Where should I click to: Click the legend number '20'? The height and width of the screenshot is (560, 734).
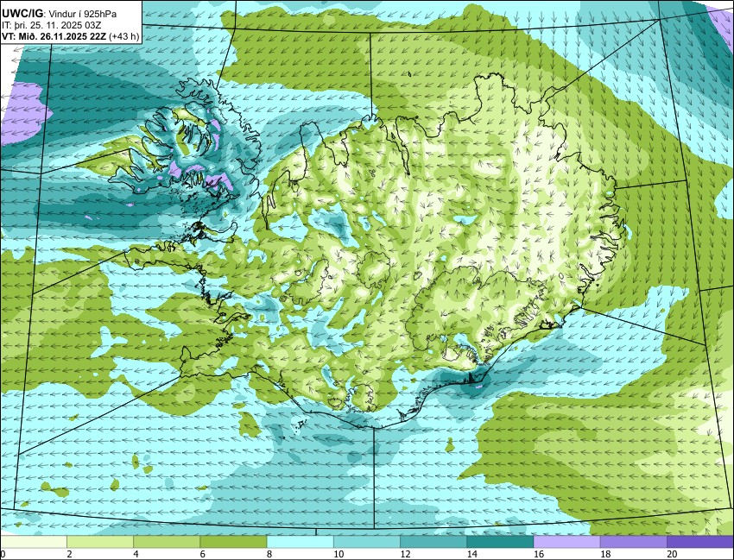coord(672,554)
